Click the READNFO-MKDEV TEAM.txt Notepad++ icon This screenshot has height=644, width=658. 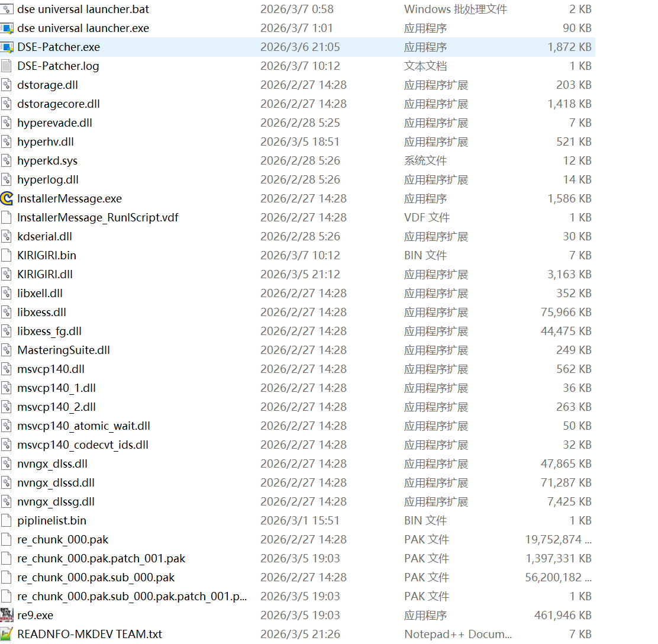point(7,635)
